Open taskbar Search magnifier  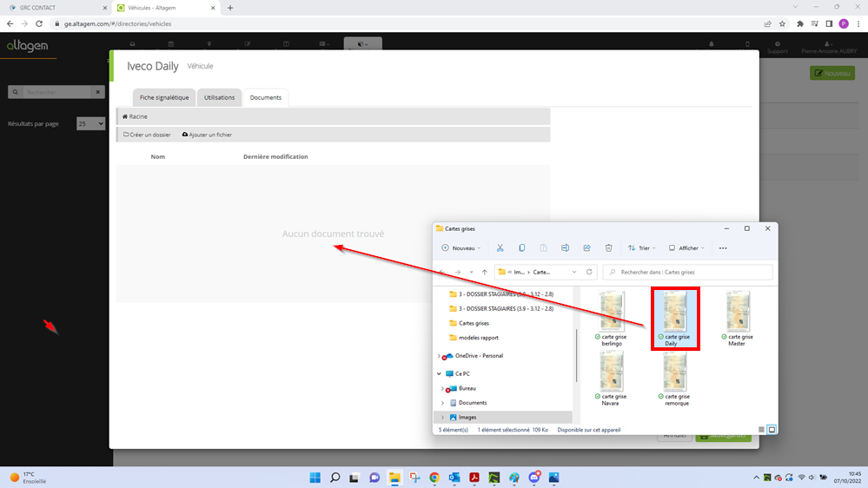point(335,478)
